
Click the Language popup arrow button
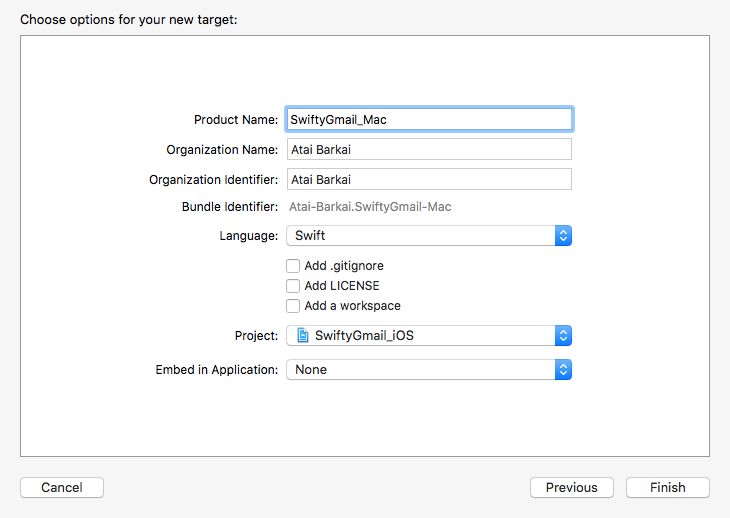563,236
